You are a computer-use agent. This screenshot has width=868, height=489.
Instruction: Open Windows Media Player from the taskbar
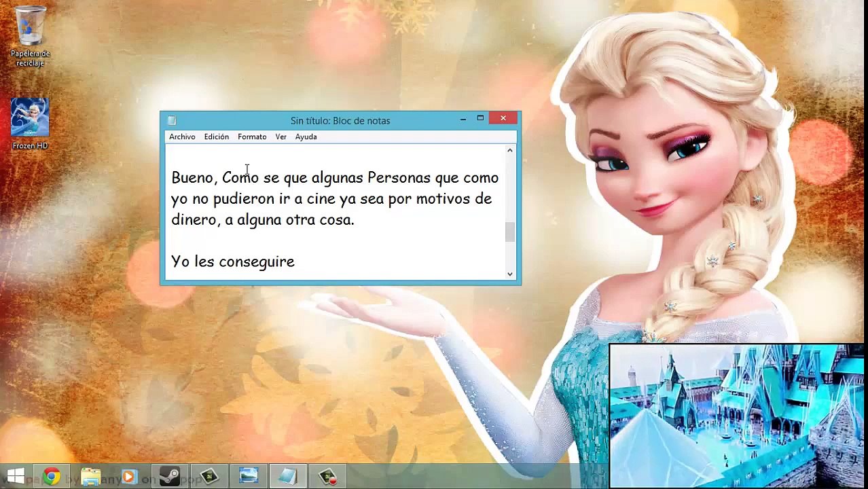(129, 477)
